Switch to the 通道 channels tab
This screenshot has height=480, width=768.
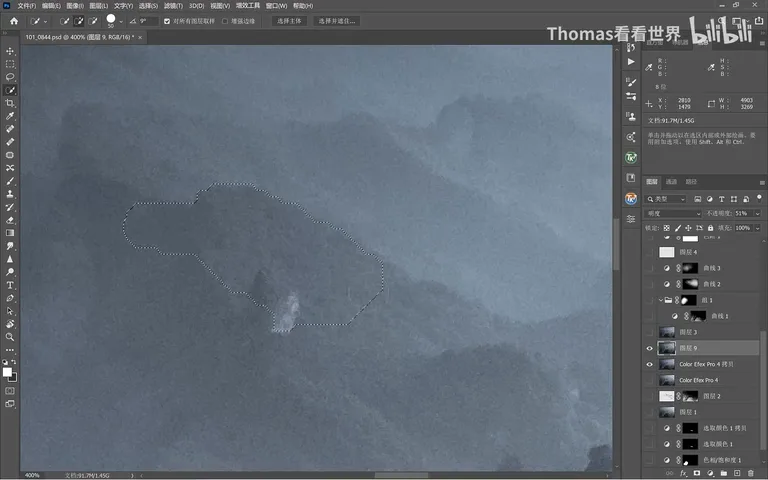[671, 182]
